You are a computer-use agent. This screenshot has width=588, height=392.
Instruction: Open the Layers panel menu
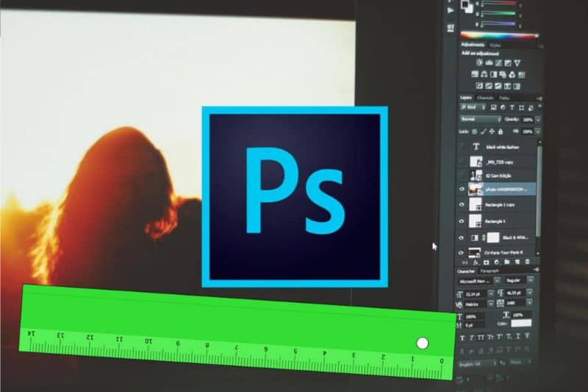pyautogui.click(x=539, y=98)
